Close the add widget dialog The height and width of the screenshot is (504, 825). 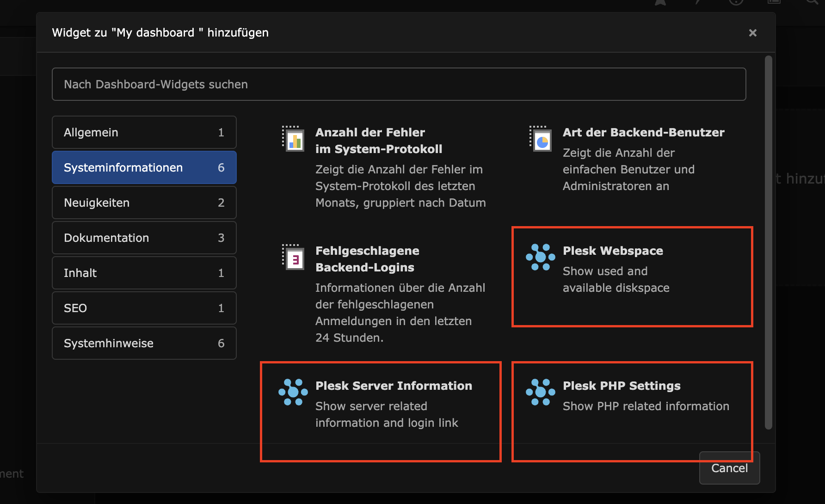[753, 33]
